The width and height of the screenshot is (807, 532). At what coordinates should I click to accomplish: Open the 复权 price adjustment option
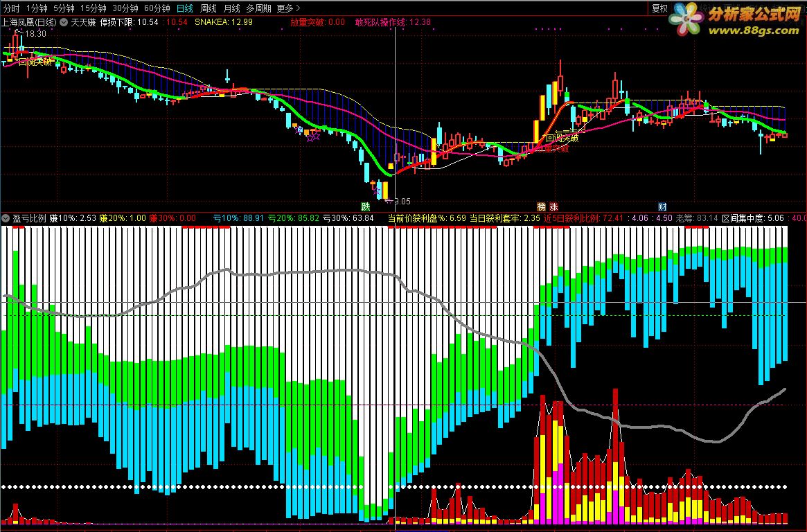click(x=659, y=8)
